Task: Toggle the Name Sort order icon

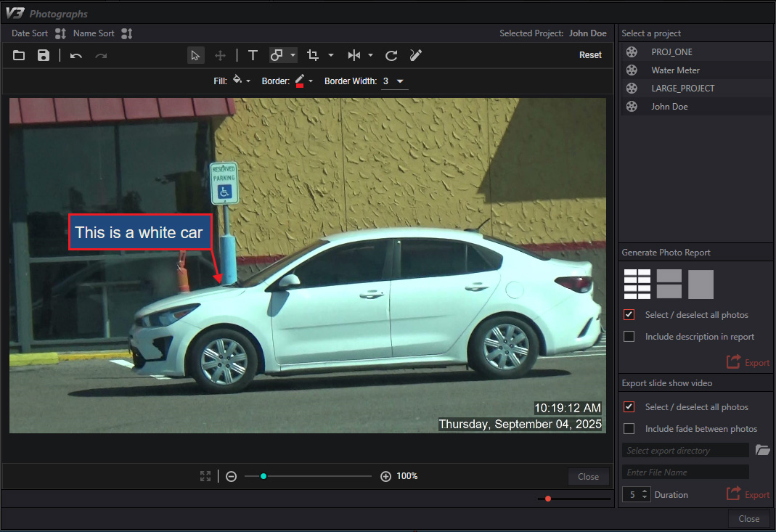Action: point(127,33)
